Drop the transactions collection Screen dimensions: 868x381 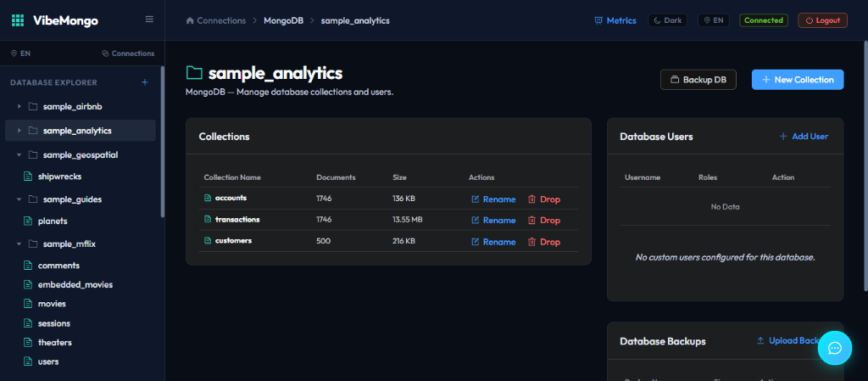pos(544,221)
